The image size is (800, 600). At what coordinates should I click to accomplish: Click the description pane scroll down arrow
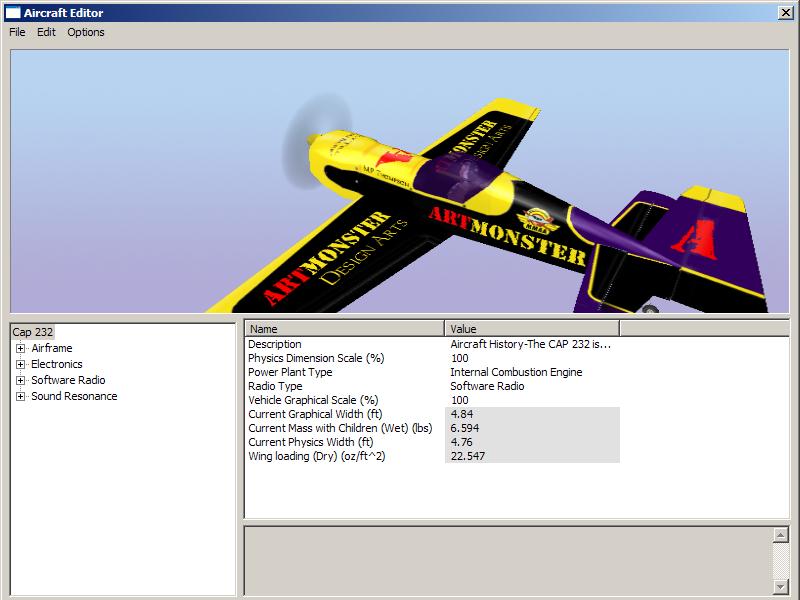pyautogui.click(x=781, y=587)
